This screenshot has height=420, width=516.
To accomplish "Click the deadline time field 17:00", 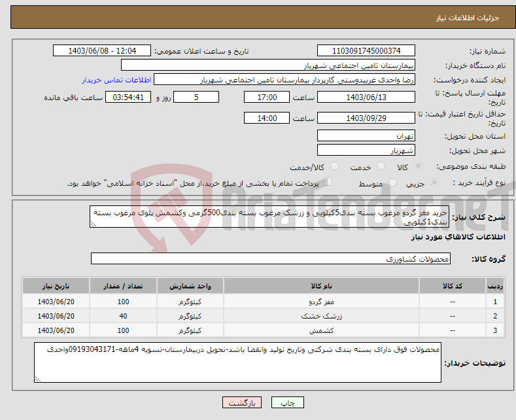I will pyautogui.click(x=267, y=97).
